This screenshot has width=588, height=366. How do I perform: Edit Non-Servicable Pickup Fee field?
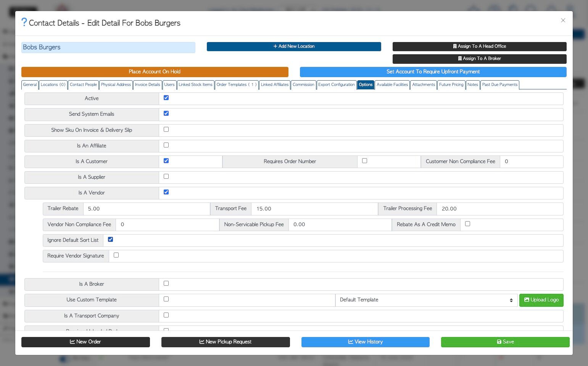(x=340, y=225)
